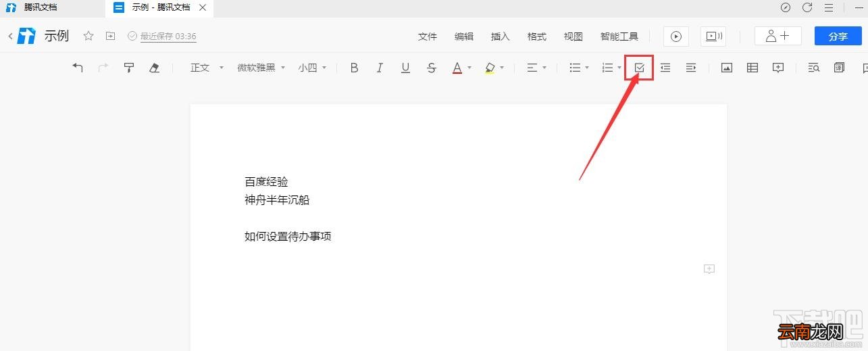Click the text line 如何设置待办事项
Screen dimensions: 868x351
288,237
